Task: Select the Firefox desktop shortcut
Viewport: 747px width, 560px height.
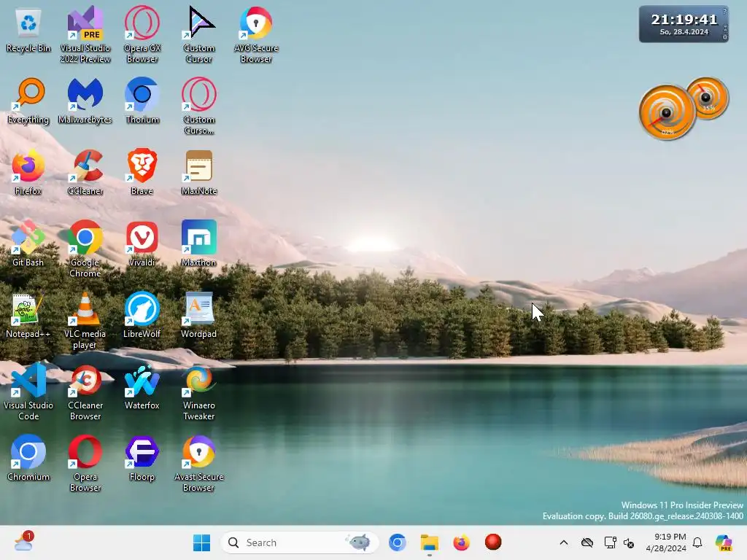Action: pos(28,172)
